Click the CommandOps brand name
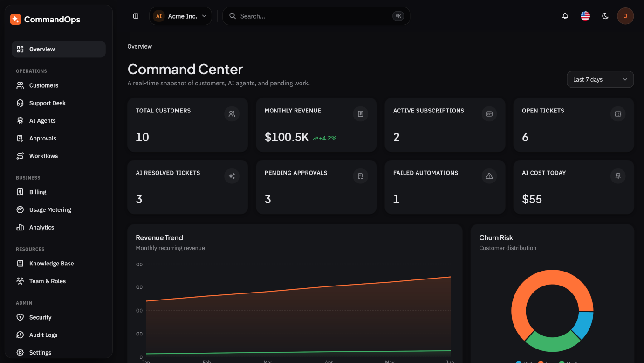 [52, 20]
